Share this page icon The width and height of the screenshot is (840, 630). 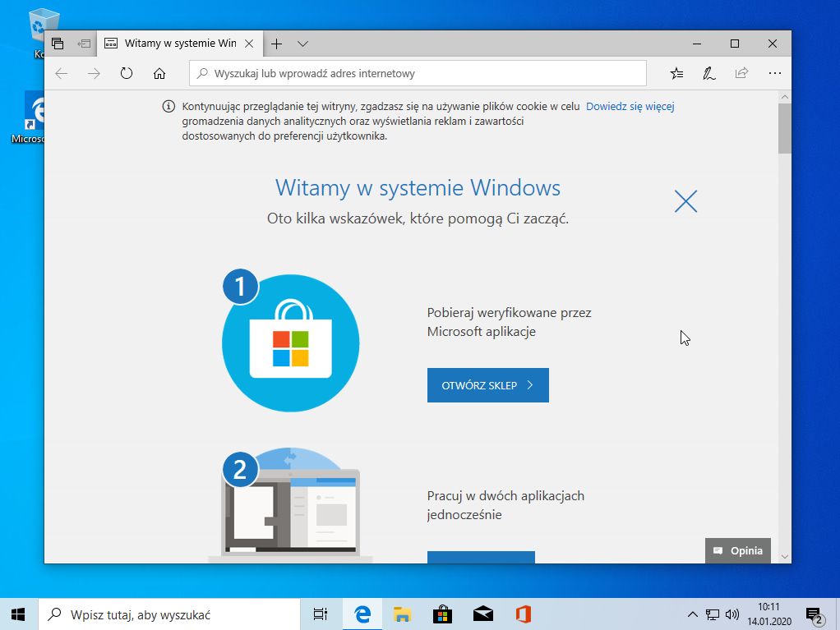tap(741, 73)
